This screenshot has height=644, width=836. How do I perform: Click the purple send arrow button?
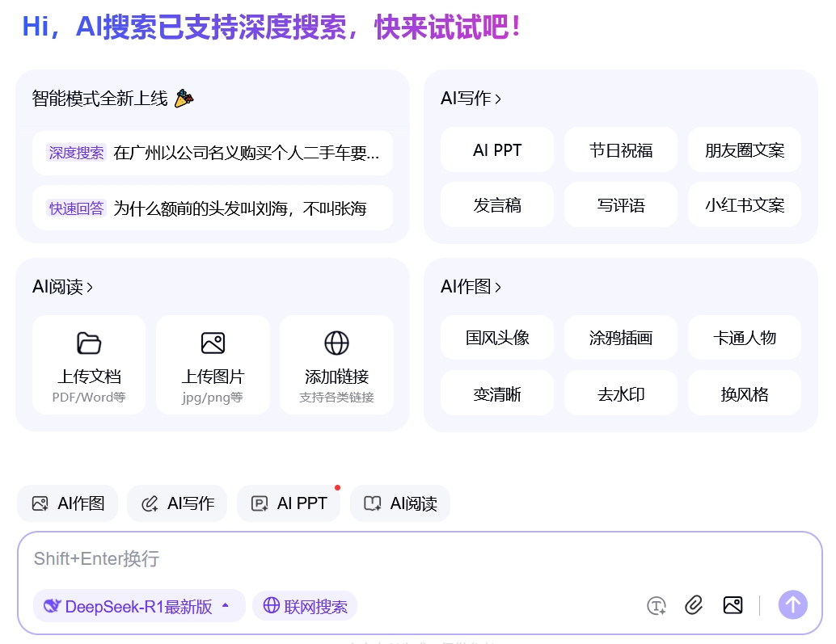pyautogui.click(x=793, y=604)
